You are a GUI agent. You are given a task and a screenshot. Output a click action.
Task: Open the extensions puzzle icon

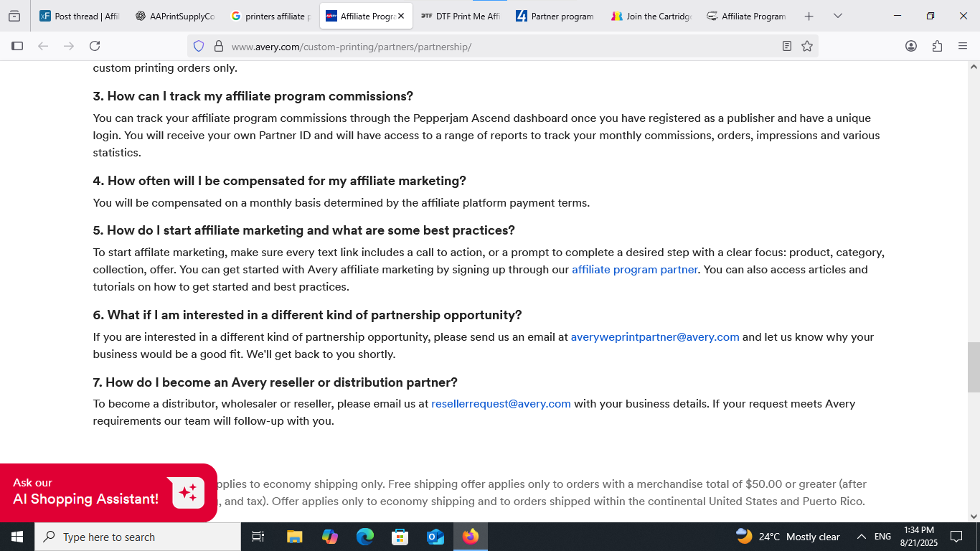937,46
